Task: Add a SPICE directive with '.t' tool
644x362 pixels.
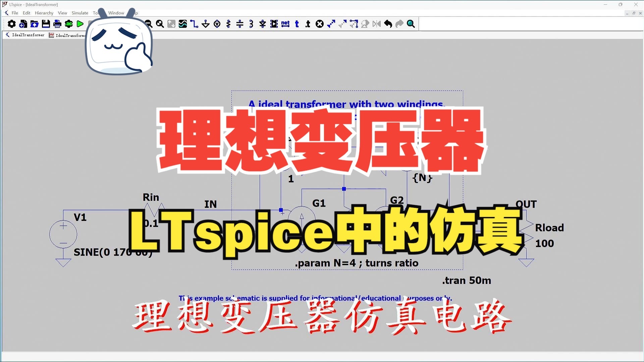Action: [308, 24]
